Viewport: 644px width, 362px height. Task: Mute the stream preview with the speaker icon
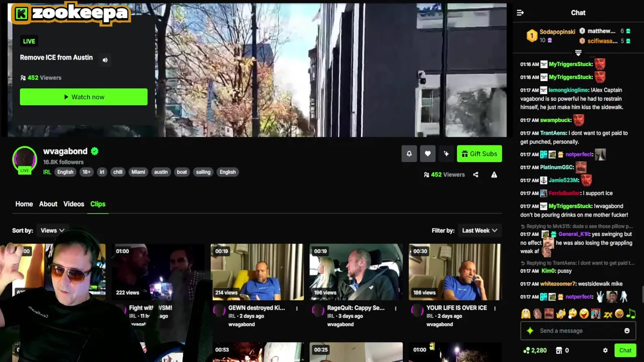105,60
